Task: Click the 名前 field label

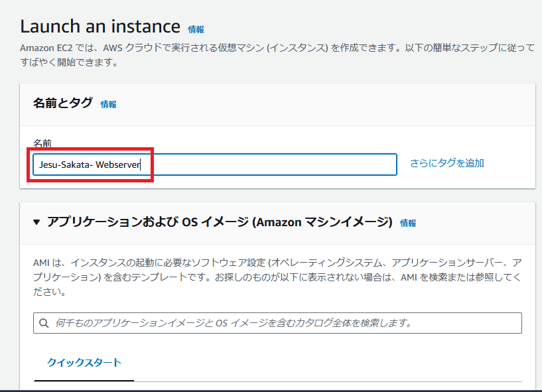Action: point(42,143)
